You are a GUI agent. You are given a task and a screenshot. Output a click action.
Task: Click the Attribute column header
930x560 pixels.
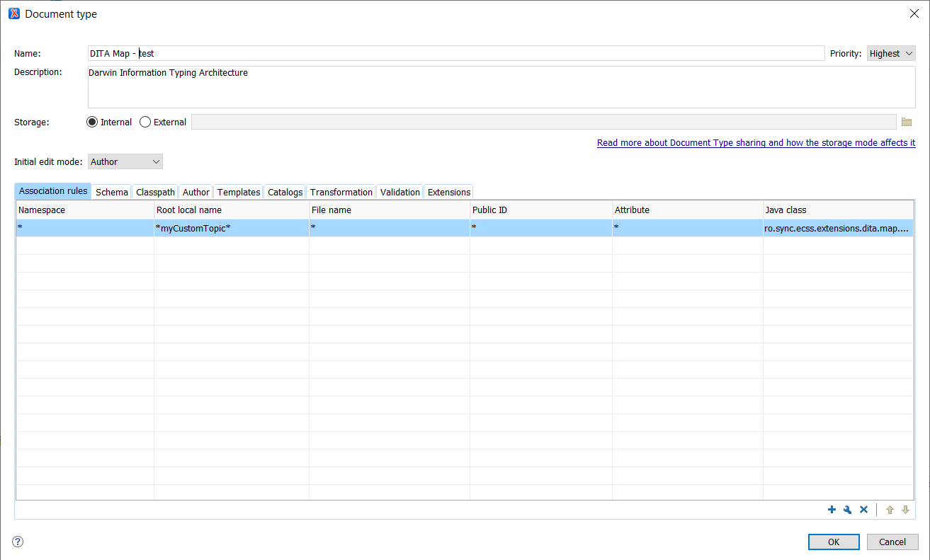pyautogui.click(x=688, y=210)
